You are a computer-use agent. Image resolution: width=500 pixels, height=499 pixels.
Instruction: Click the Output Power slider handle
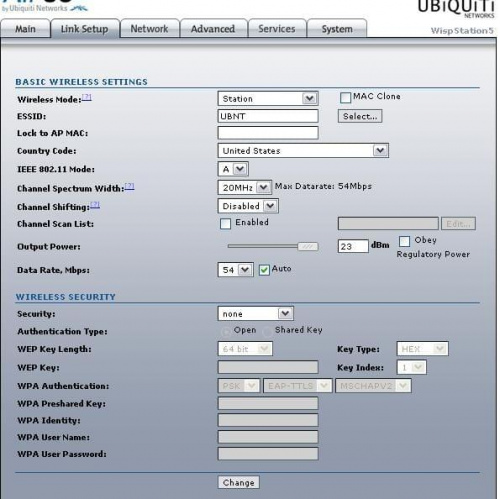[308, 246]
